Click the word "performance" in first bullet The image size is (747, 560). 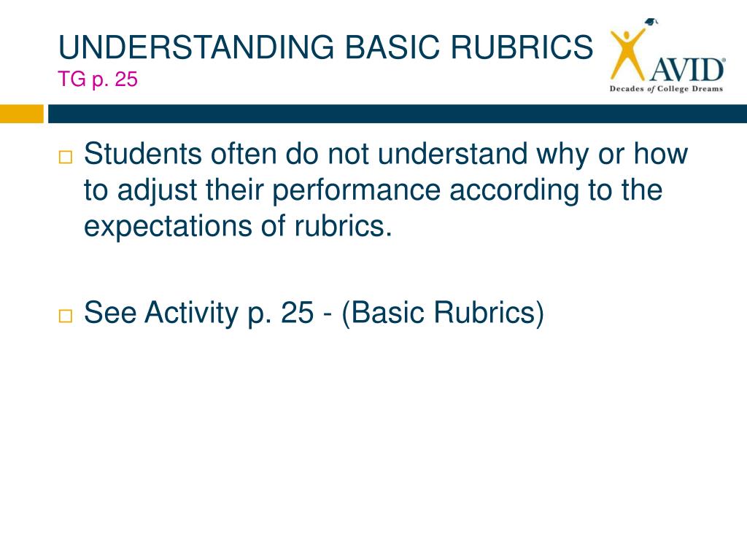coord(356,191)
